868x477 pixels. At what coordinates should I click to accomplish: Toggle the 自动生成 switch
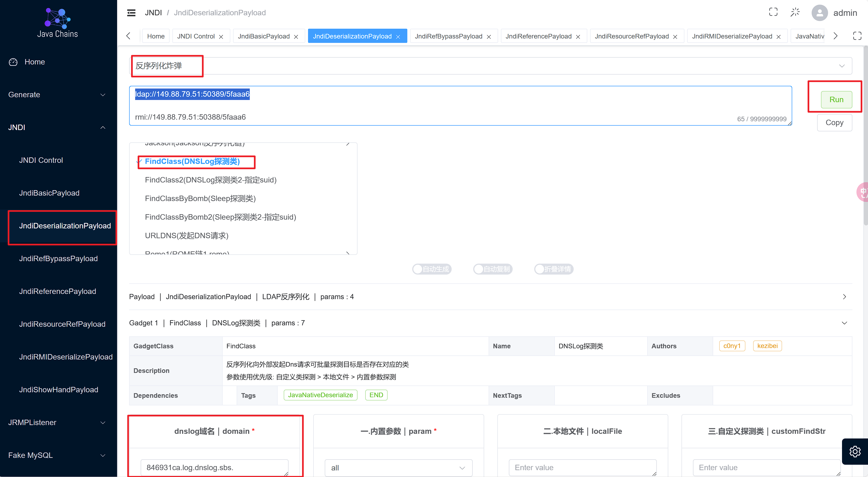click(x=432, y=269)
